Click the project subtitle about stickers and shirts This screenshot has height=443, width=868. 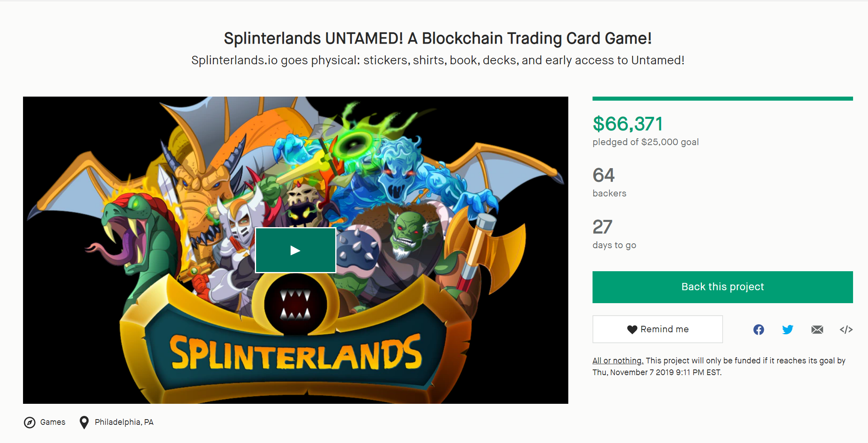437,60
